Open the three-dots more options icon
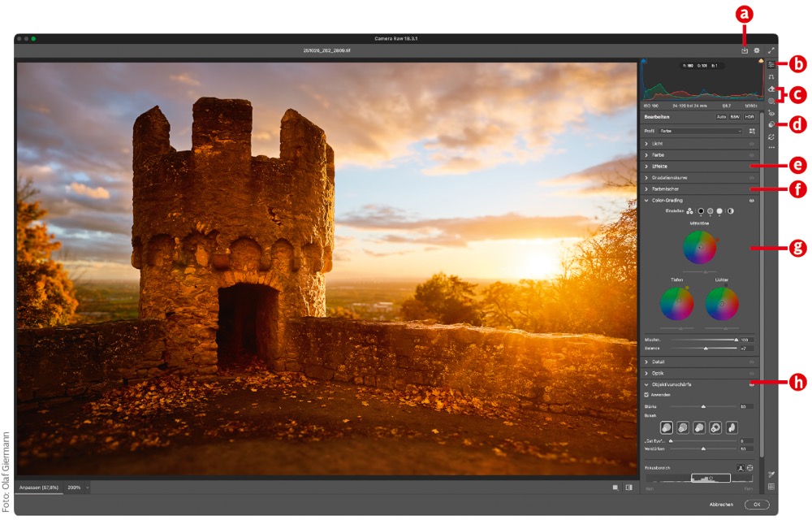The image size is (812, 520). [x=771, y=148]
